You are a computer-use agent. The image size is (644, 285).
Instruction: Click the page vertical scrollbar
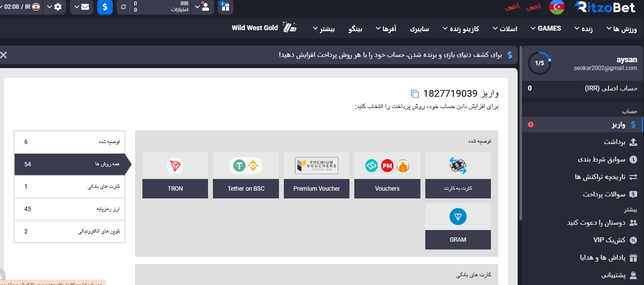(x=520, y=134)
